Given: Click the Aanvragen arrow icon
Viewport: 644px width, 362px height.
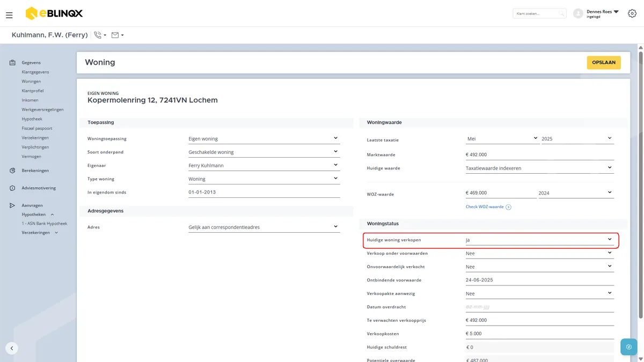Looking at the screenshot, I should point(12,205).
